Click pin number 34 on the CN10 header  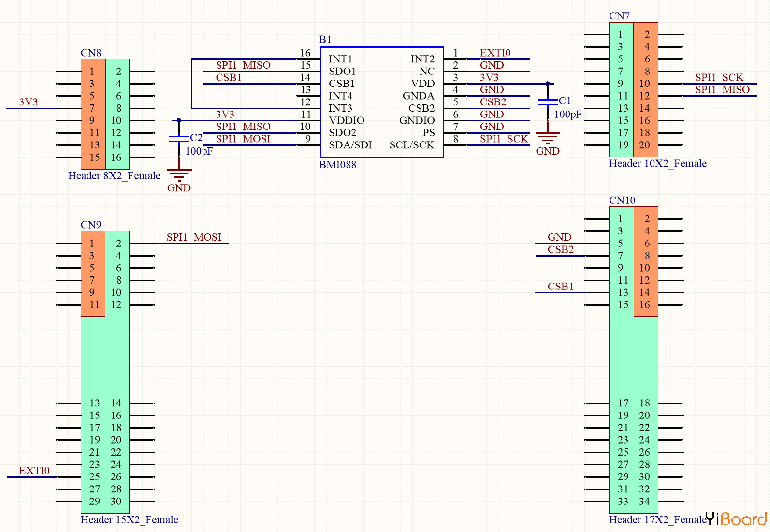tap(644, 502)
